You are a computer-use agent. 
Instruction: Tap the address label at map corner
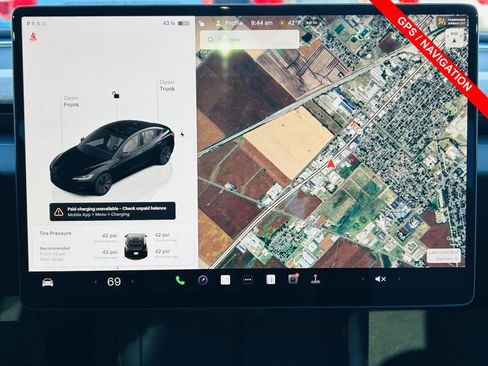tap(444, 255)
